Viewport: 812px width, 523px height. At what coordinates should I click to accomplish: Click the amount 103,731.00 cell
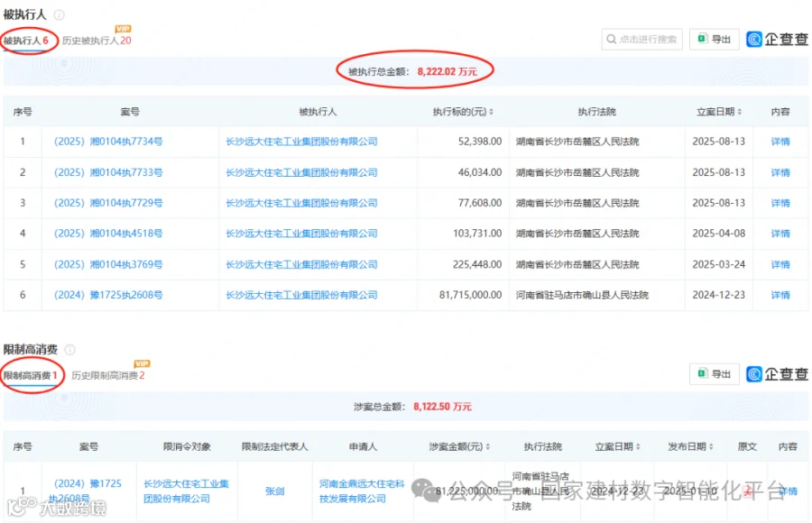point(477,234)
